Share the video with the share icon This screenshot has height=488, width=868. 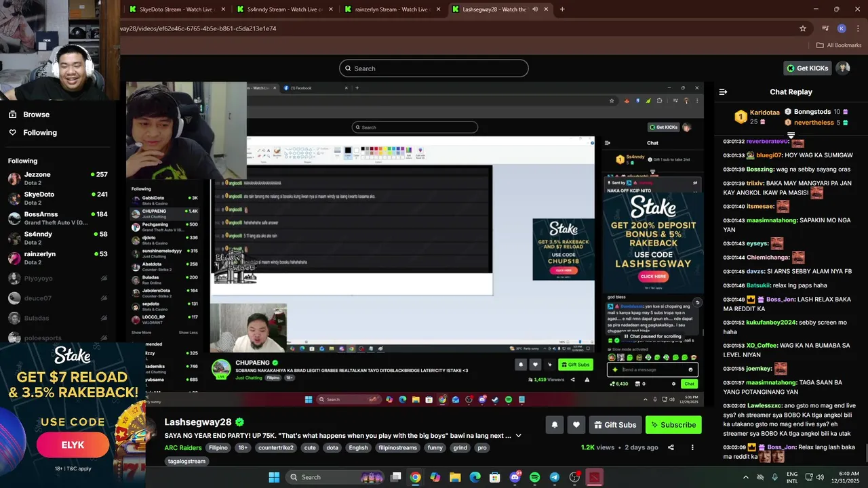click(671, 447)
